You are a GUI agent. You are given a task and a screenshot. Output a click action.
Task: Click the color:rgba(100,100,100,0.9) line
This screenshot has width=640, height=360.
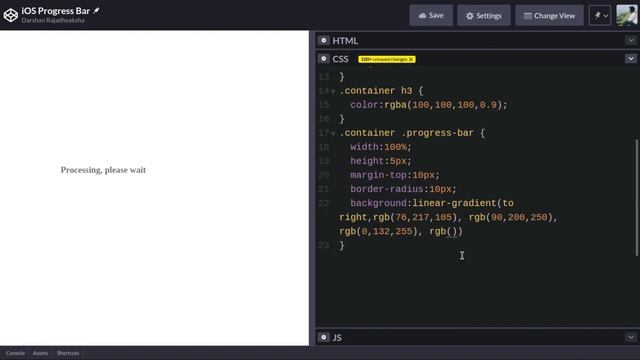pyautogui.click(x=429, y=105)
